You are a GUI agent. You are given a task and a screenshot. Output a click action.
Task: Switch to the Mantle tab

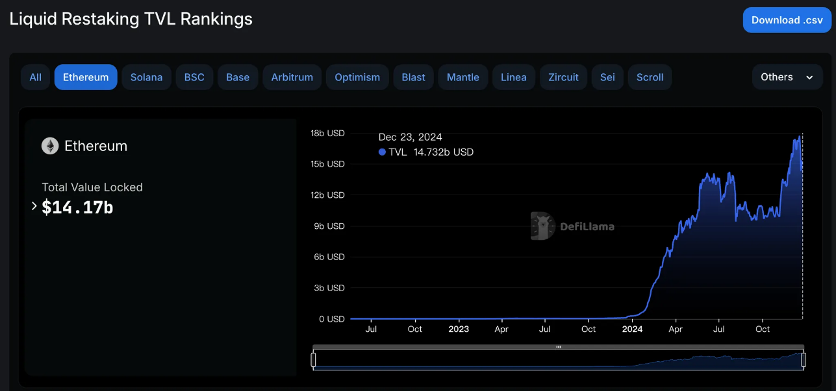click(x=463, y=77)
